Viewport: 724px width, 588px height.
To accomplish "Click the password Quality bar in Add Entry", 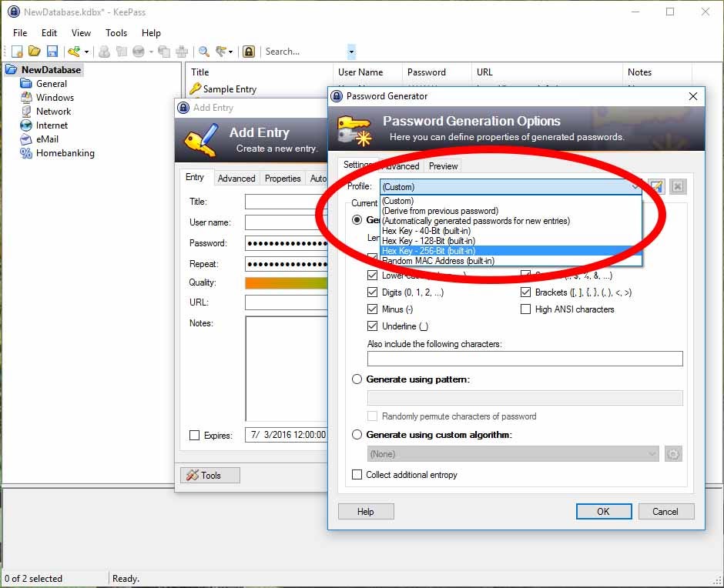I will (x=287, y=282).
